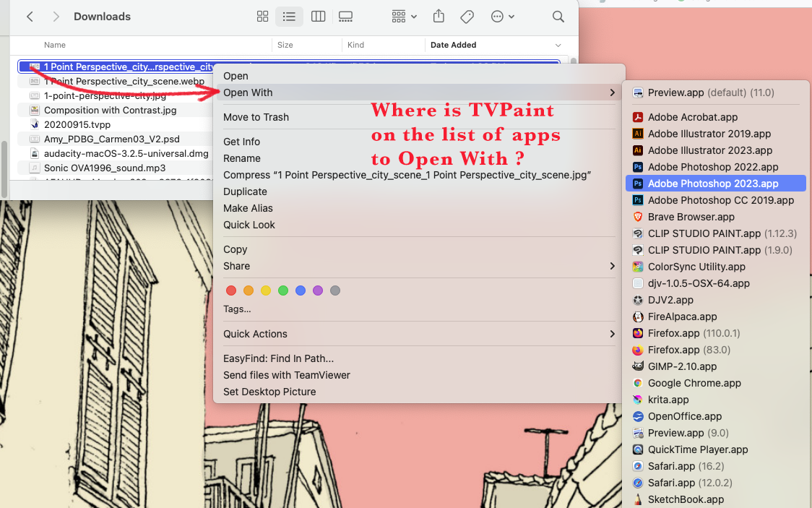Apply the green tag color
The width and height of the screenshot is (812, 508).
click(283, 290)
